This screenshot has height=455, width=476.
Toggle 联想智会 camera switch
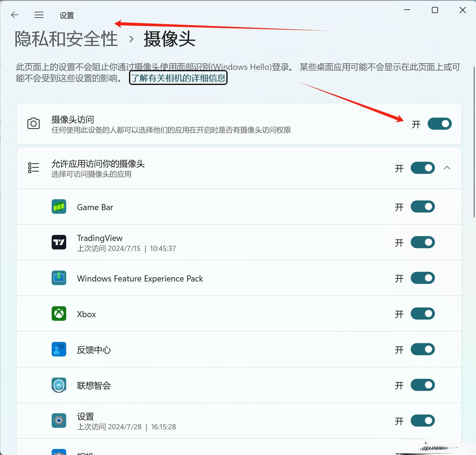point(423,385)
